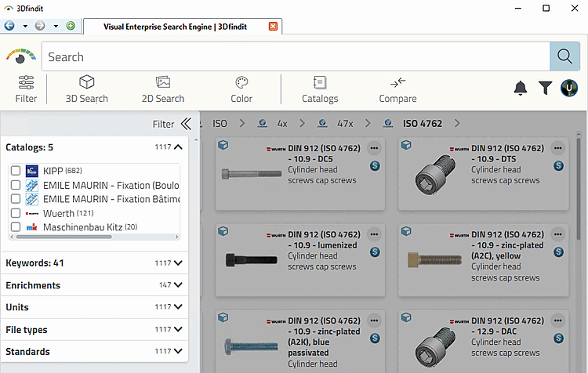588x373 pixels.
Task: Click the ISO 4762 breadcrumb
Action: [423, 124]
